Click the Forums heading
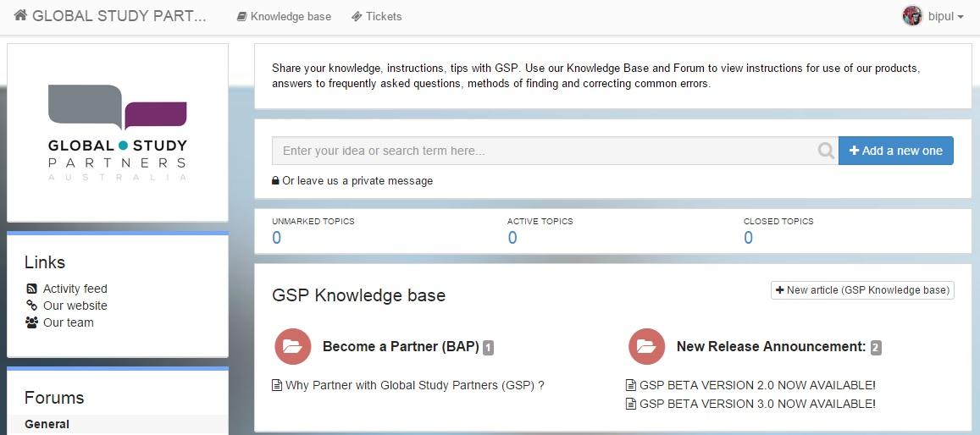This screenshot has height=435, width=980. [x=54, y=398]
